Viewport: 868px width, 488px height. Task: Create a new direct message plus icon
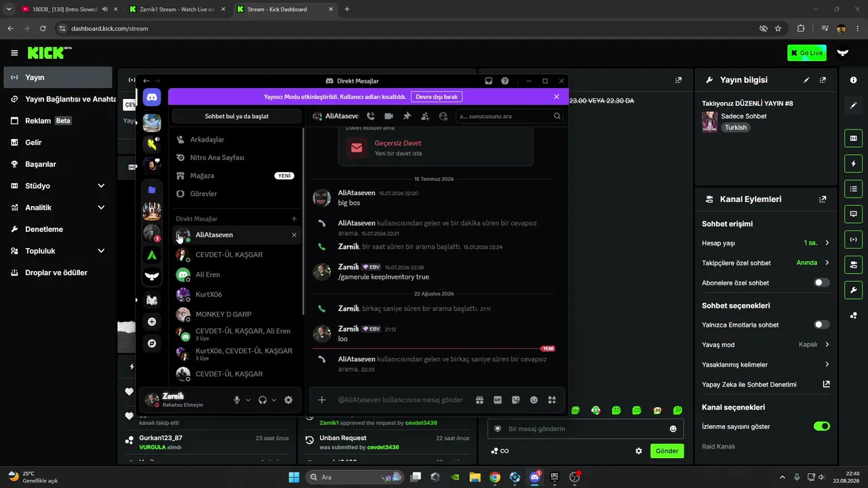pyautogui.click(x=294, y=219)
